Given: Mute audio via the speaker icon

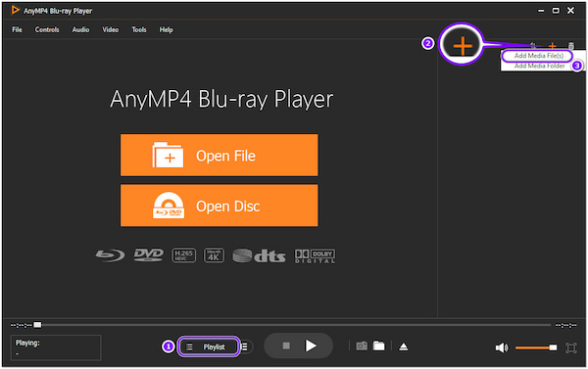Looking at the screenshot, I should [x=502, y=348].
